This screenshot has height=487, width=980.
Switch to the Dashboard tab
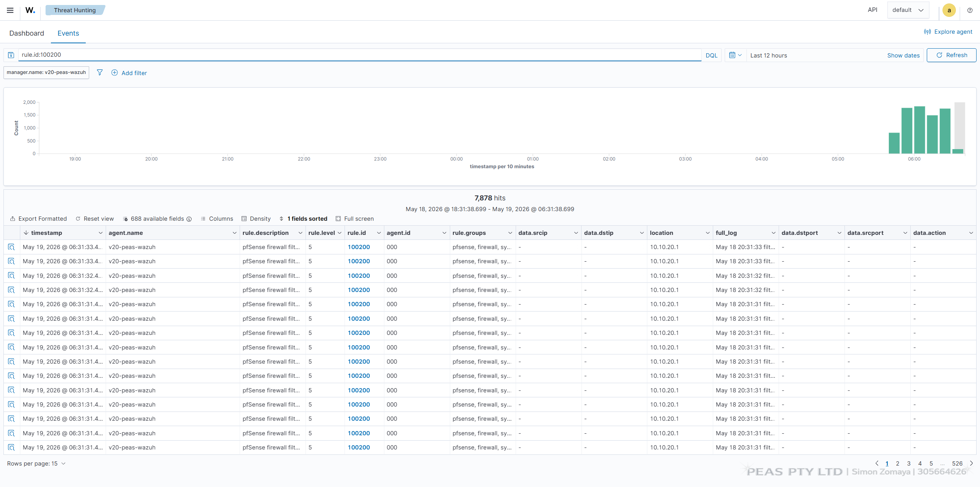(x=27, y=33)
